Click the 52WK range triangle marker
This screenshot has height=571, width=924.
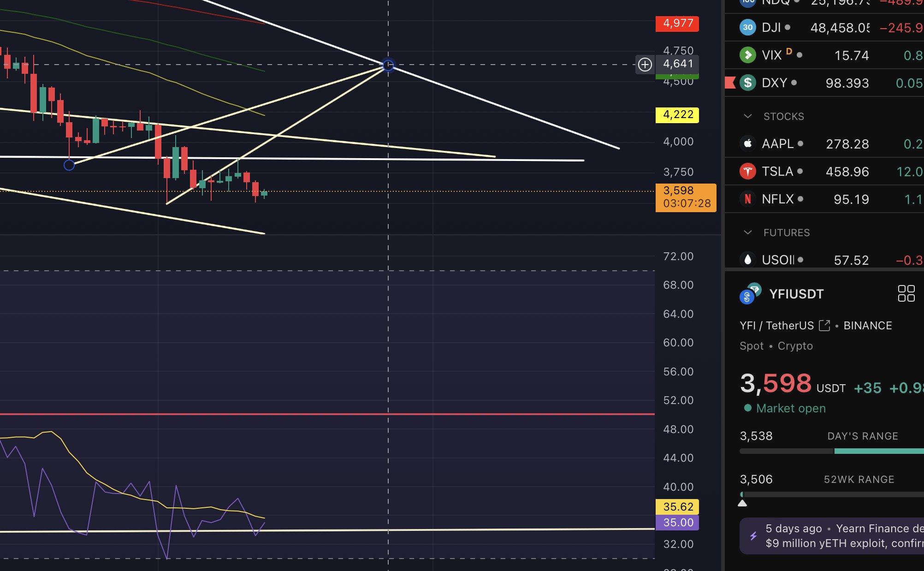click(x=742, y=503)
